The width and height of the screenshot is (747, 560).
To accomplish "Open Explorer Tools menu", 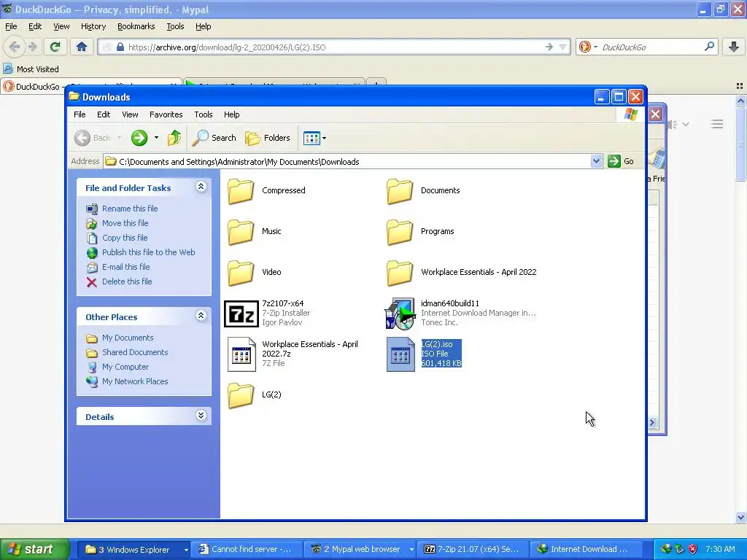I will coord(203,114).
